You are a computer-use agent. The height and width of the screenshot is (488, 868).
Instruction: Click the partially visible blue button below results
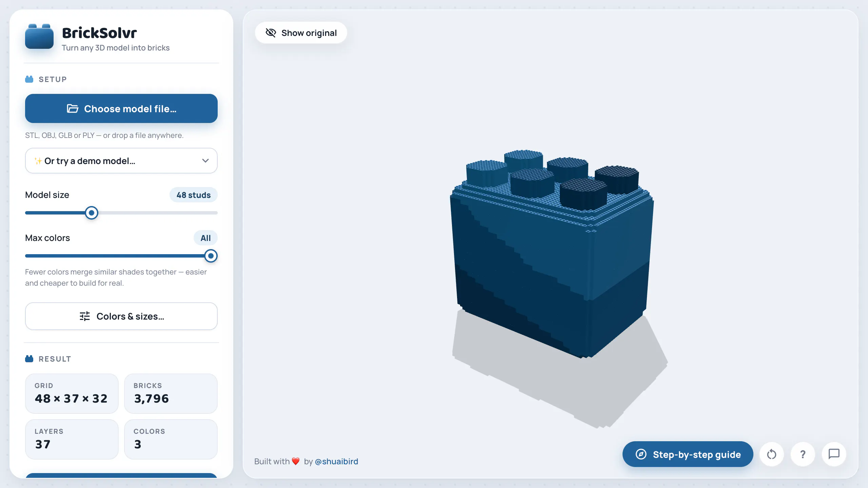click(x=121, y=475)
